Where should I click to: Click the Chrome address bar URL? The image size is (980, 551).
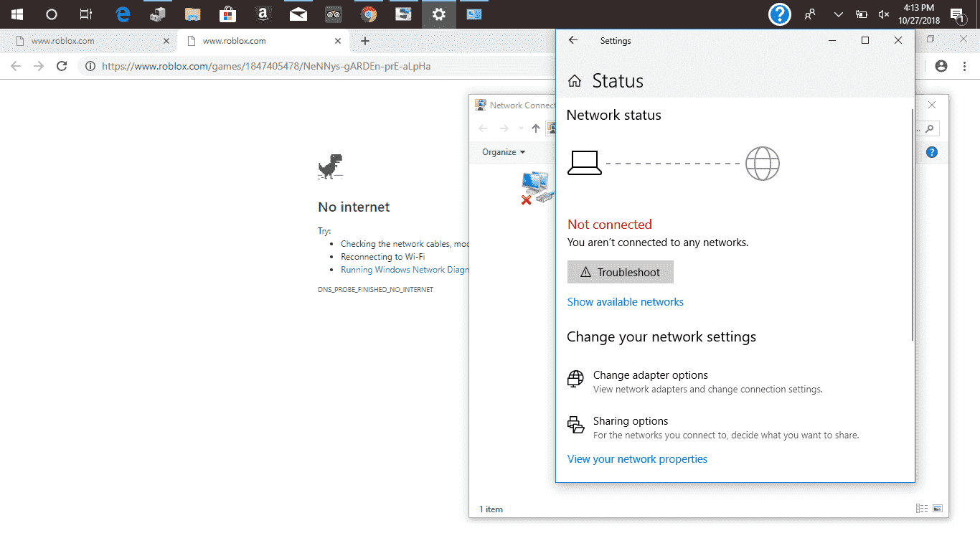(265, 66)
